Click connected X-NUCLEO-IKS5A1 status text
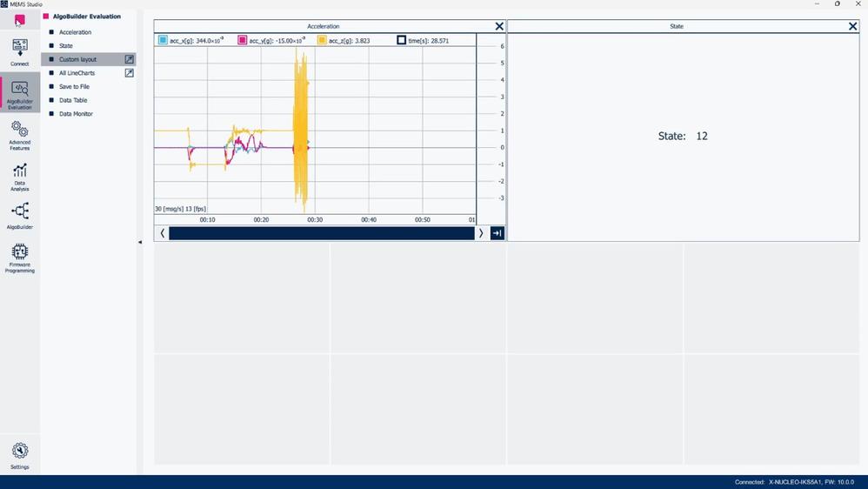The height and width of the screenshot is (489, 868). point(794,482)
